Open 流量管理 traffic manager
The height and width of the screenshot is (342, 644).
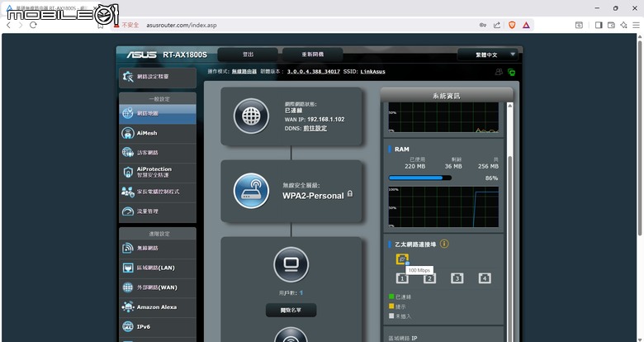point(158,211)
